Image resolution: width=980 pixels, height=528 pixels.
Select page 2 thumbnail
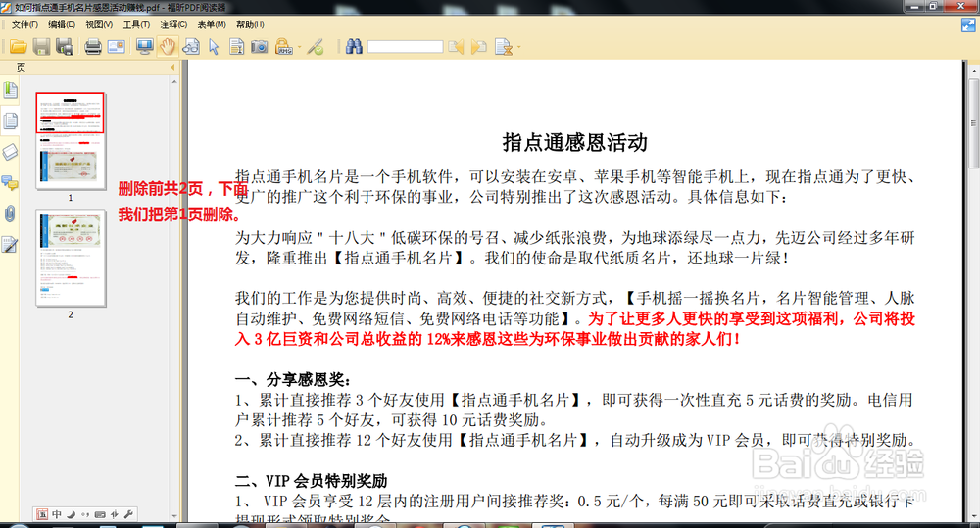71,258
